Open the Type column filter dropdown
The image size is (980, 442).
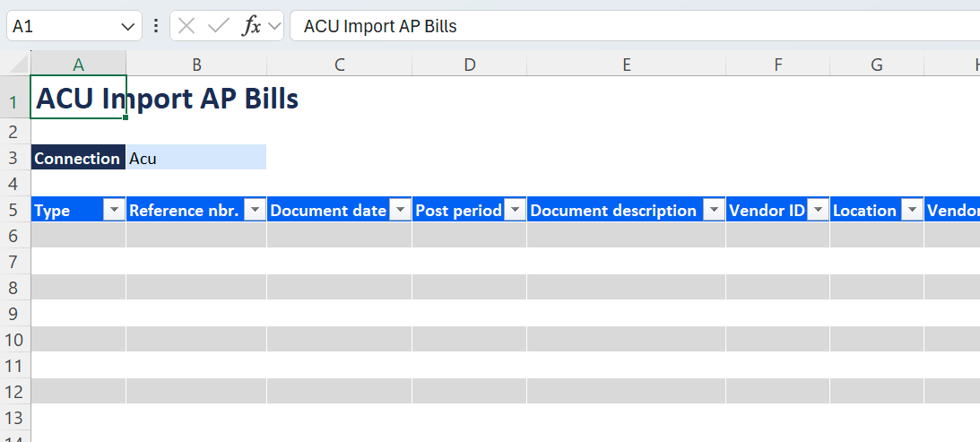(x=114, y=211)
